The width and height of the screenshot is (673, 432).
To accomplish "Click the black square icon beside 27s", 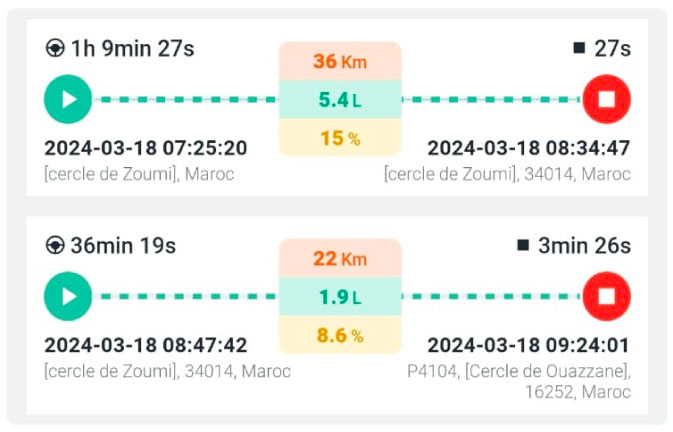I will [579, 48].
